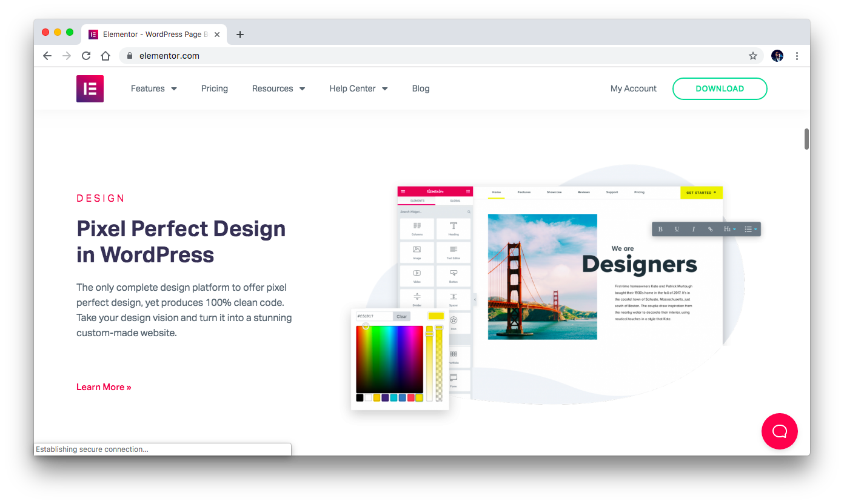Select the Columns widget in the Elementor panel
Image resolution: width=844 pixels, height=504 pixels.
[417, 228]
